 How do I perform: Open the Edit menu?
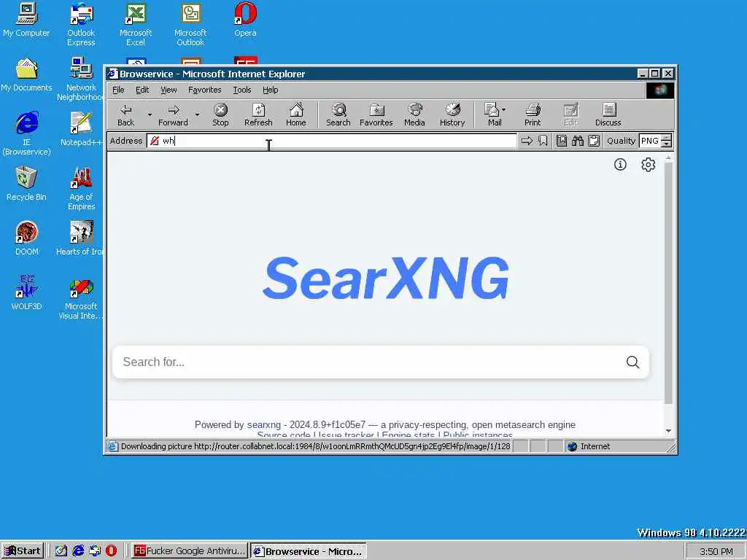coord(142,90)
